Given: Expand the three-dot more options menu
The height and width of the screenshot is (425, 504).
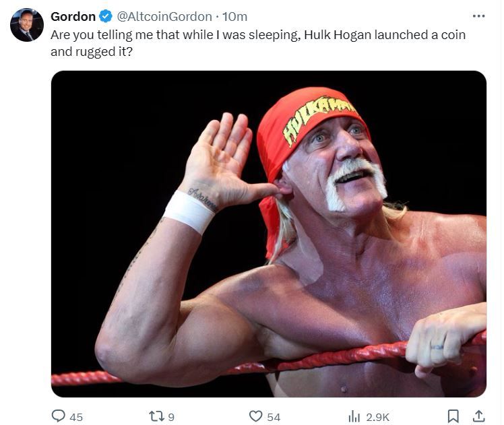Looking at the screenshot, I should tap(478, 16).
